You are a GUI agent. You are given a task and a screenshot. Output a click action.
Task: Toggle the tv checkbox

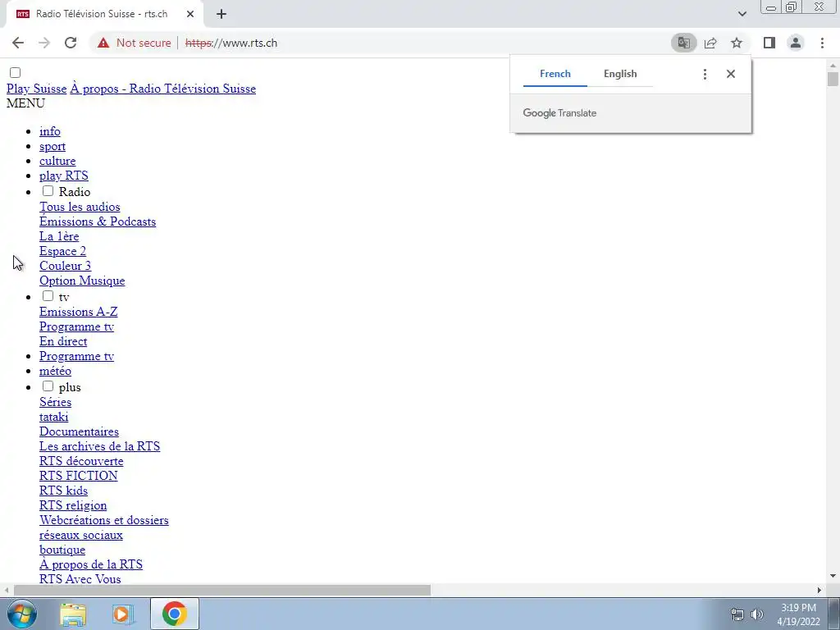[48, 295]
